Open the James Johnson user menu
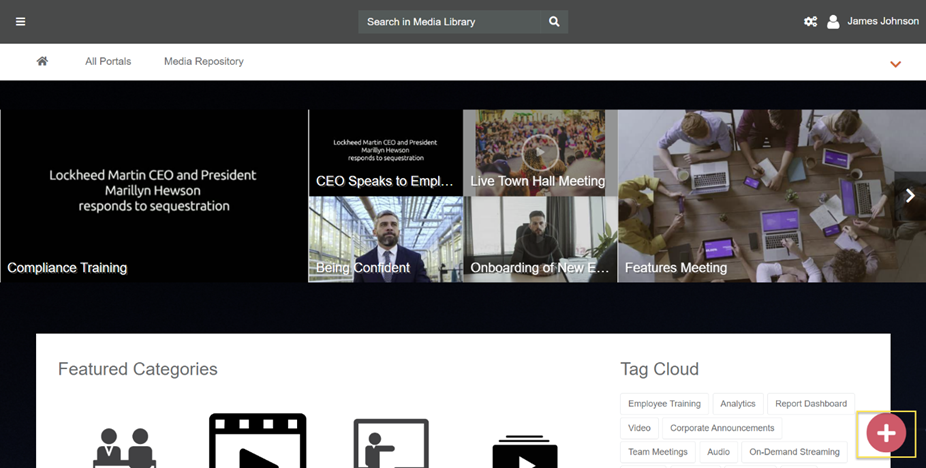The width and height of the screenshot is (926, 468). point(882,22)
